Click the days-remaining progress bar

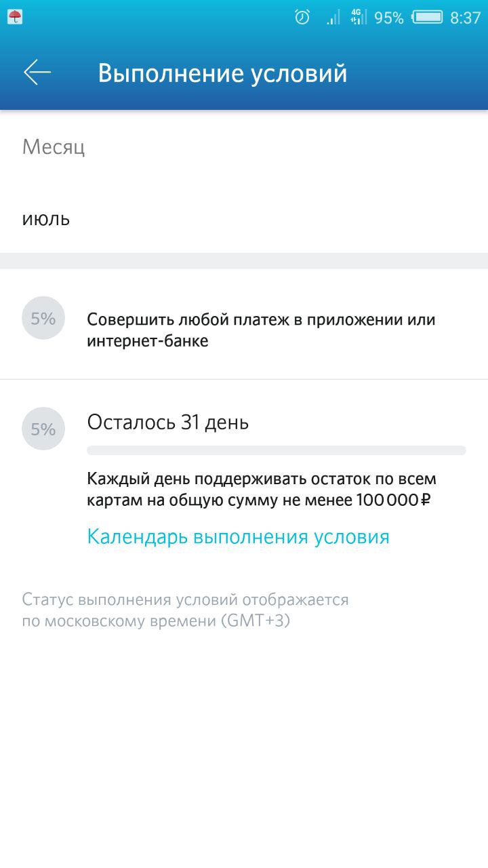(x=277, y=450)
